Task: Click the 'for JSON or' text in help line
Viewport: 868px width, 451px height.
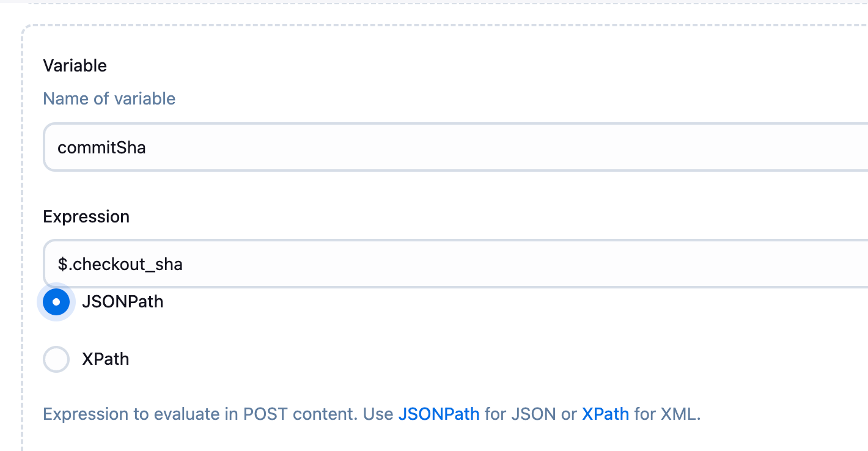Action: pyautogui.click(x=531, y=414)
